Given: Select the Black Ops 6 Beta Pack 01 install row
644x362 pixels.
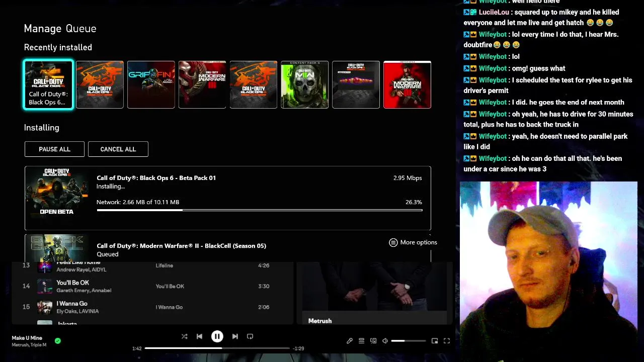Looking at the screenshot, I should tap(228, 198).
